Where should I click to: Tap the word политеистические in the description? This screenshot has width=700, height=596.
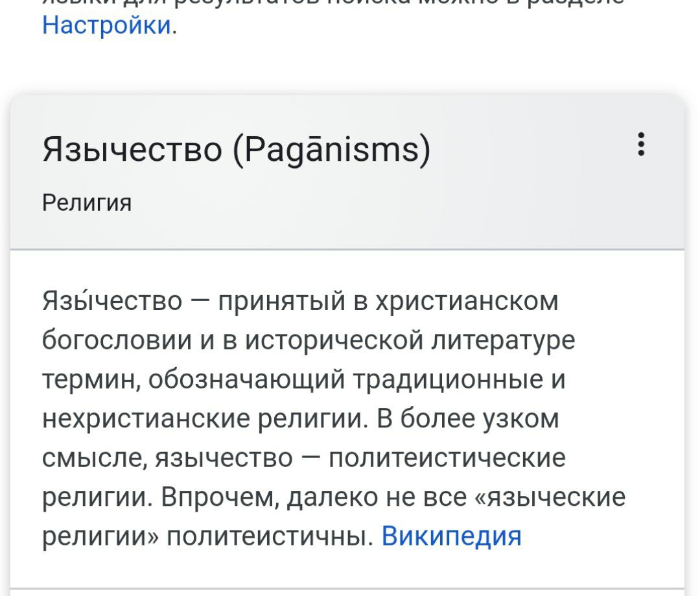pyautogui.click(x=447, y=459)
